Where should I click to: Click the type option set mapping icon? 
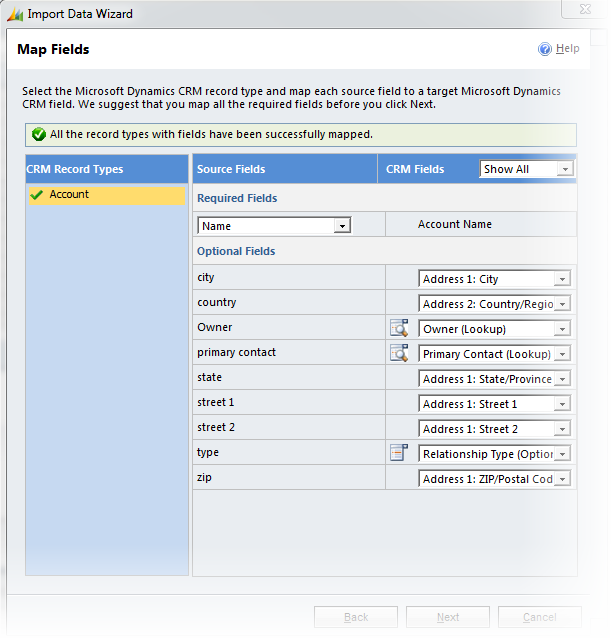coord(398,453)
